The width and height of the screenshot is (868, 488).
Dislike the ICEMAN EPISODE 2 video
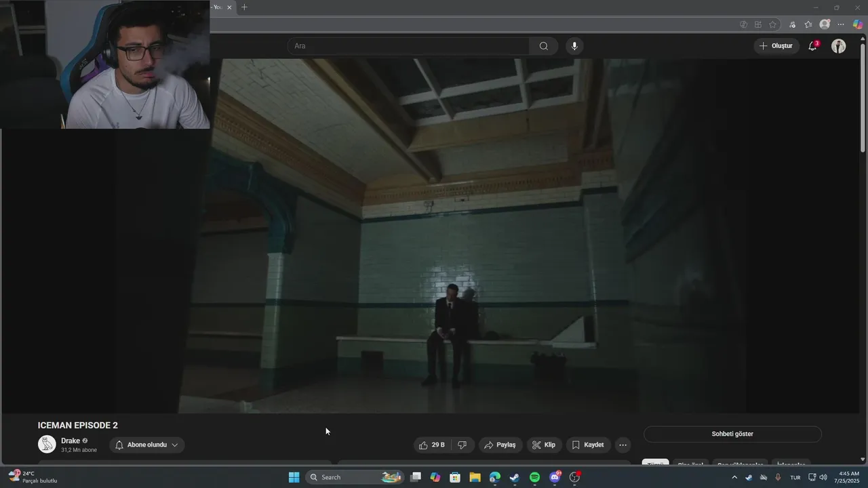[462, 445]
